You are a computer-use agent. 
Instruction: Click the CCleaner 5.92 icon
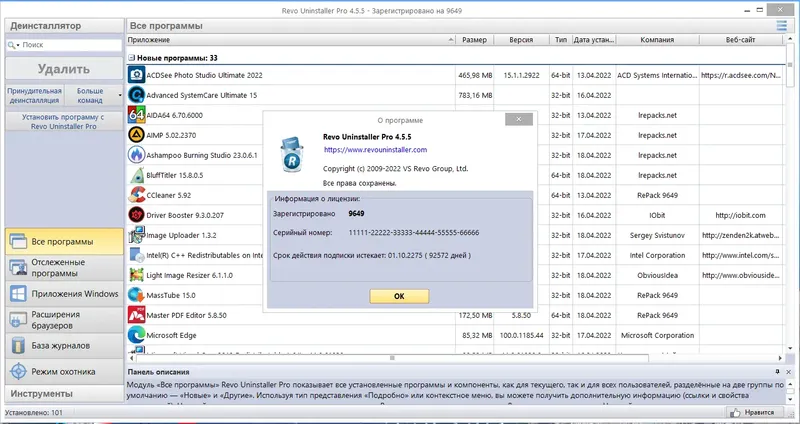click(136, 195)
